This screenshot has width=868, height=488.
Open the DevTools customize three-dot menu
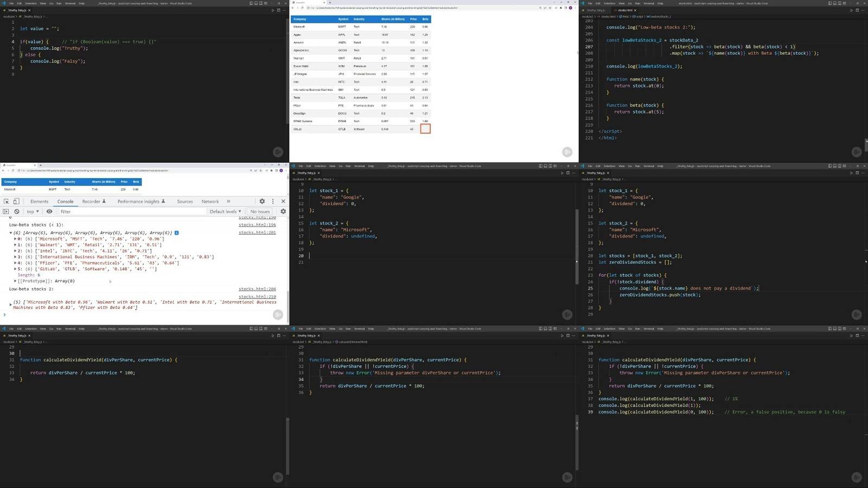[x=273, y=201]
